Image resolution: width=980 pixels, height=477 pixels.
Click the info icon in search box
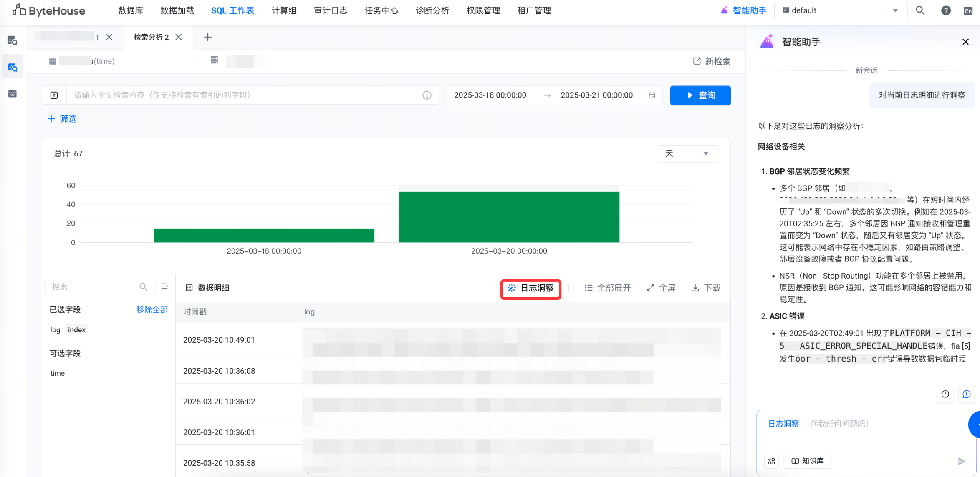tap(427, 95)
